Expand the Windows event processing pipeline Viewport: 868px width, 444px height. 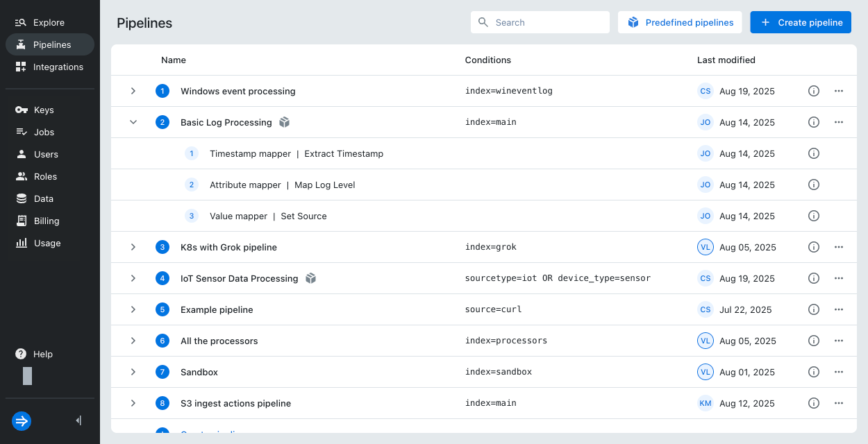(x=133, y=91)
